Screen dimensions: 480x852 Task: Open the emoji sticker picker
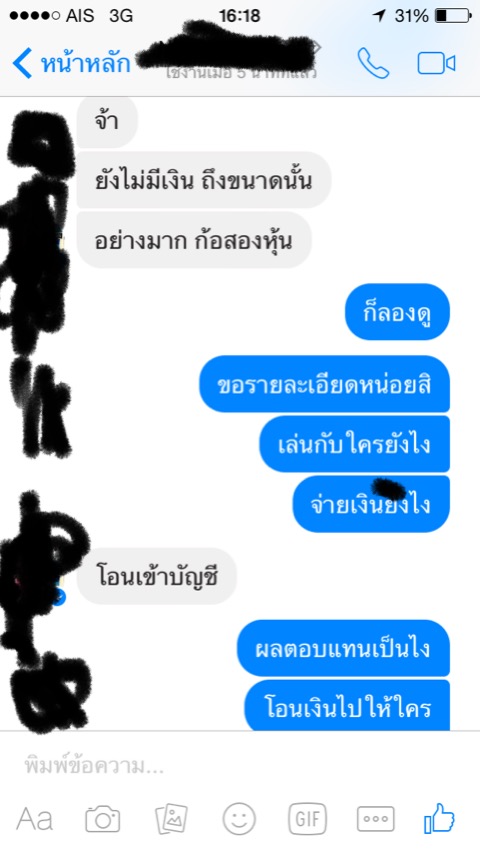point(239,819)
